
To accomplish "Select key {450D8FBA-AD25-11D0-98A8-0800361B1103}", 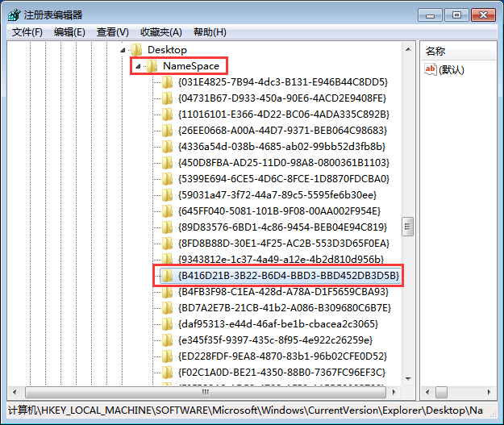I will click(x=284, y=163).
